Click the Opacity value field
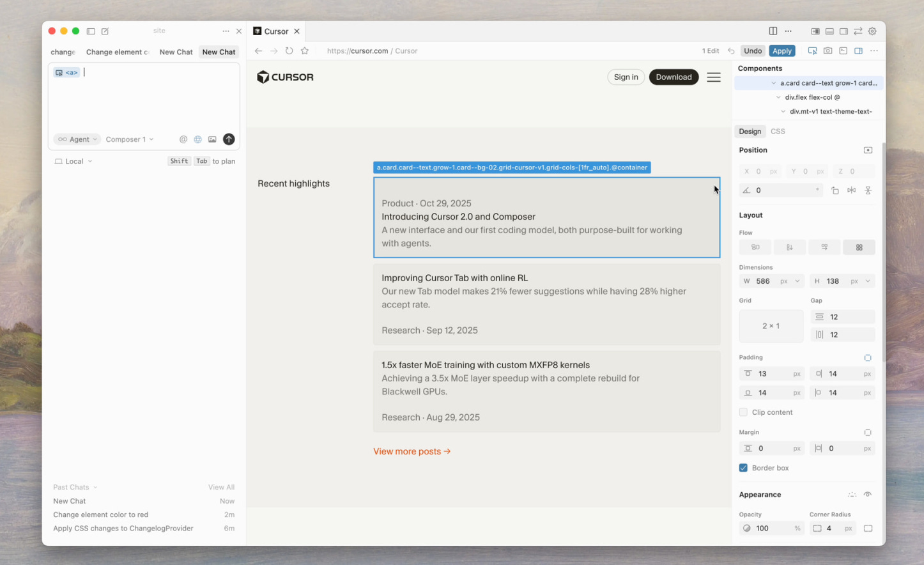924x565 pixels. tap(771, 529)
